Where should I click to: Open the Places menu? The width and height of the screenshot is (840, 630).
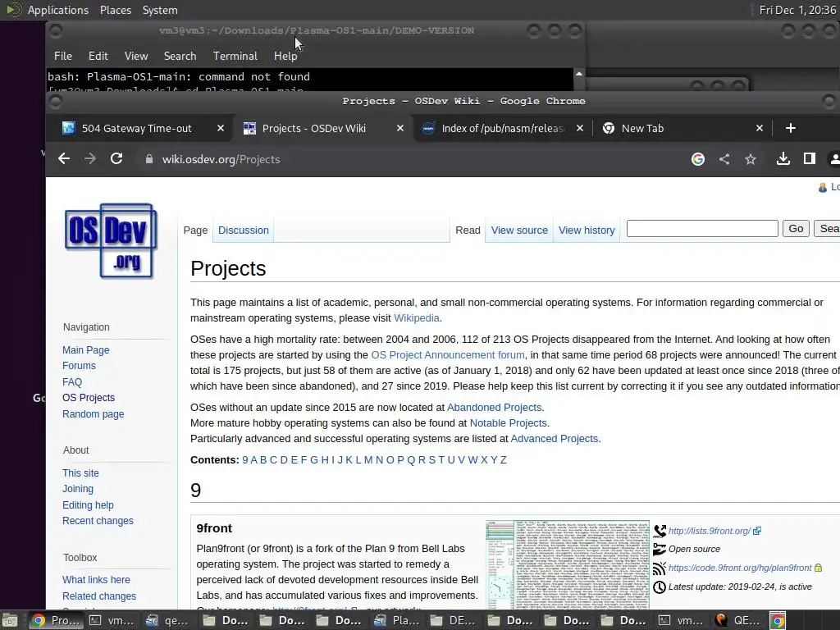pos(115,10)
